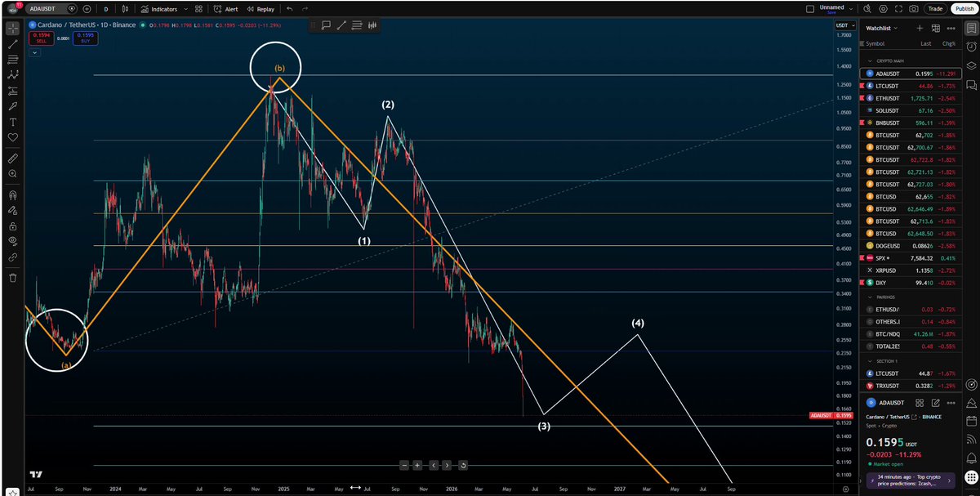The width and height of the screenshot is (980, 496).
Task: Select the text annotation tool
Action: click(x=13, y=121)
